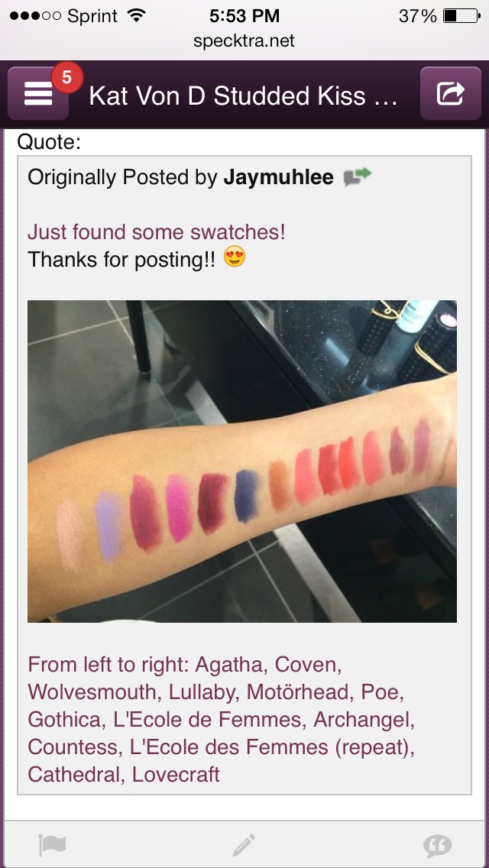This screenshot has height=868, width=489.
Task: View original post via arrow icon beside Jaymuhlee
Action: (x=357, y=177)
